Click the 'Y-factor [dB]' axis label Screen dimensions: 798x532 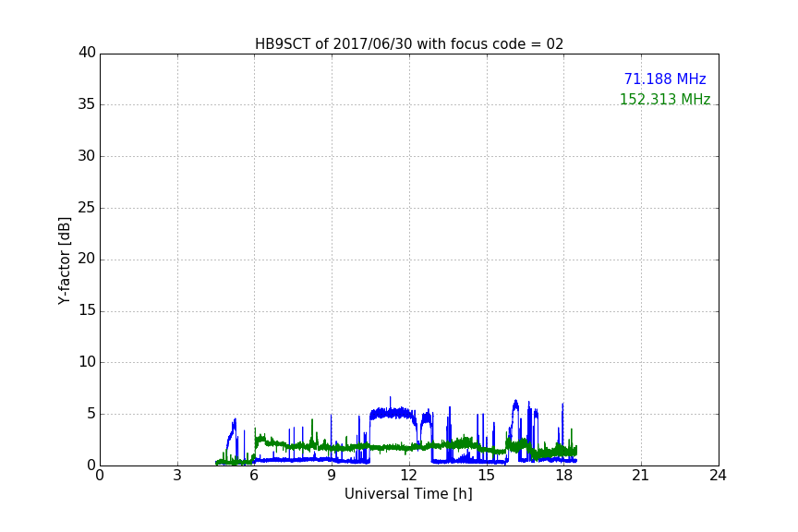click(x=64, y=260)
